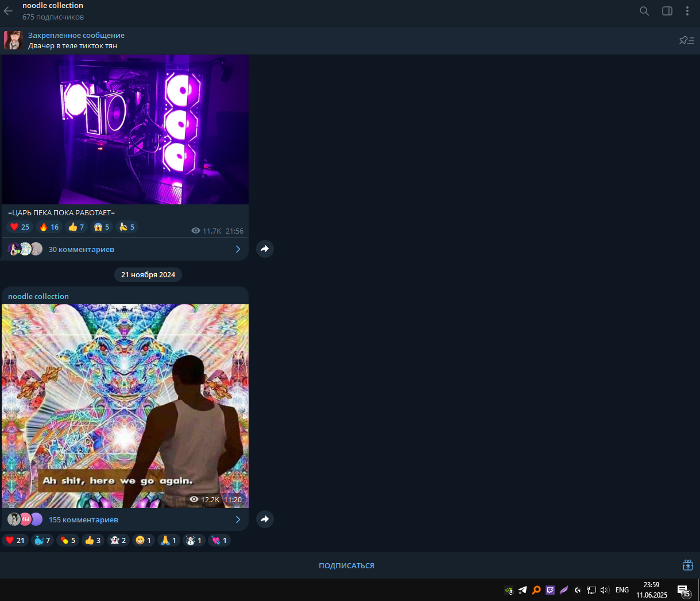Image resolution: width=700 pixels, height=601 pixels.
Task: Select the caption '=ЦАРЬ ПЕКА ПОКА РАБОТАЕТ='
Action: coord(61,213)
